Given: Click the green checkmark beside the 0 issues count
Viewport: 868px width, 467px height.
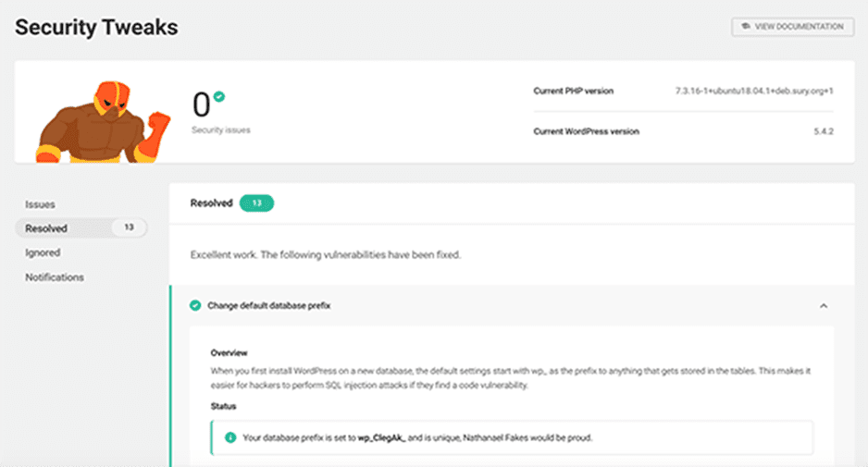Looking at the screenshot, I should (x=219, y=97).
